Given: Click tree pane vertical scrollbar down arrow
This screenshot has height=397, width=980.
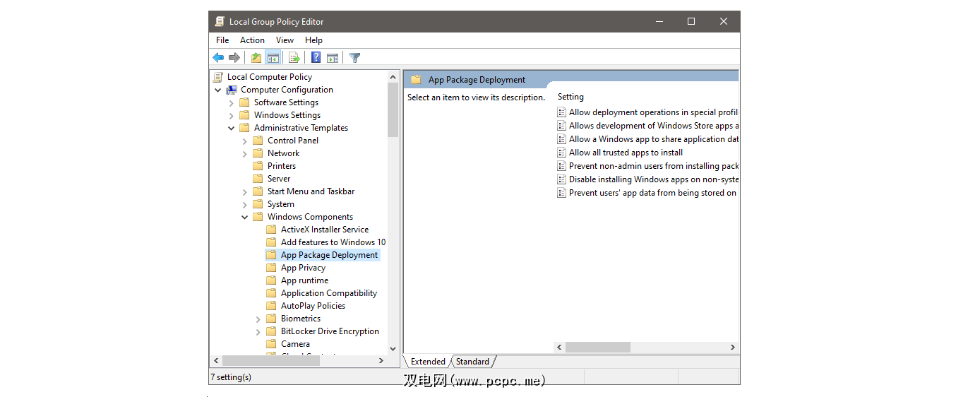Looking at the screenshot, I should click(x=393, y=348).
